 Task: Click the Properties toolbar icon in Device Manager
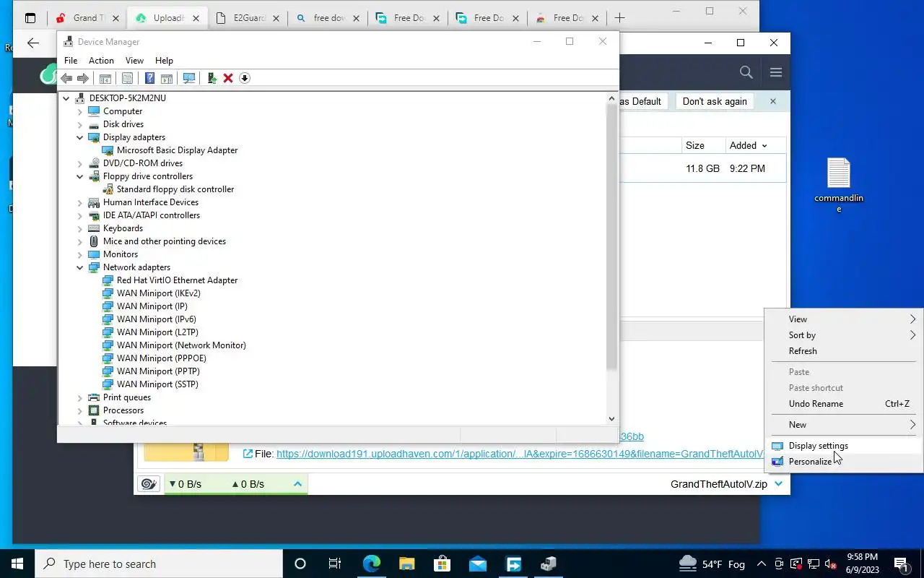click(128, 78)
